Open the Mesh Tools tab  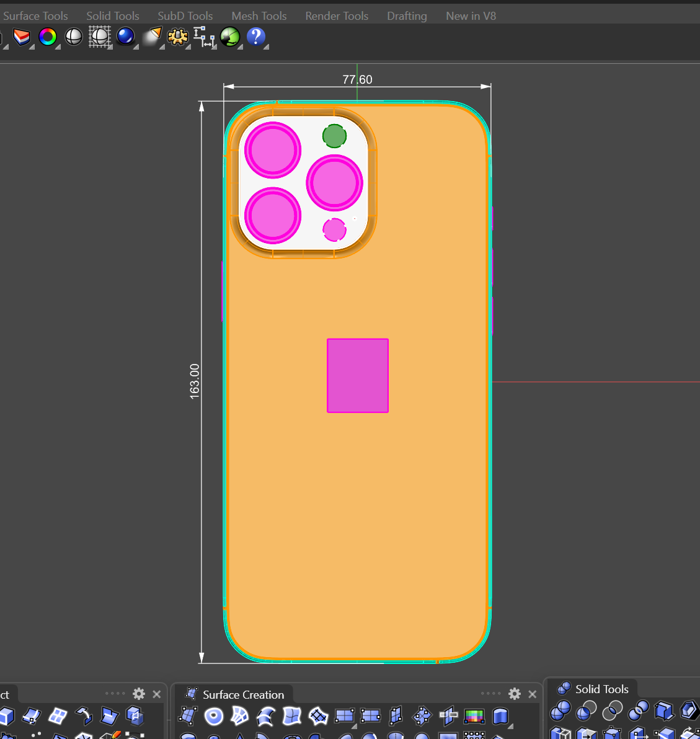point(259,16)
